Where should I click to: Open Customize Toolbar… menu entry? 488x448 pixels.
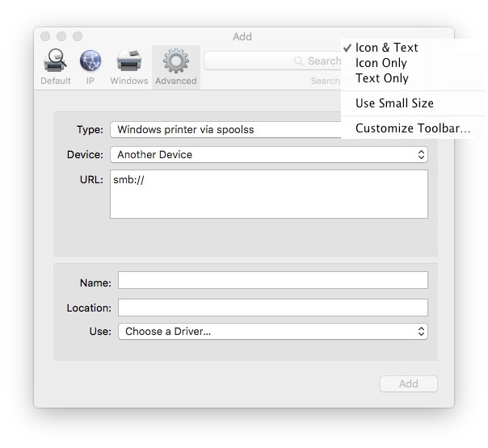(412, 128)
